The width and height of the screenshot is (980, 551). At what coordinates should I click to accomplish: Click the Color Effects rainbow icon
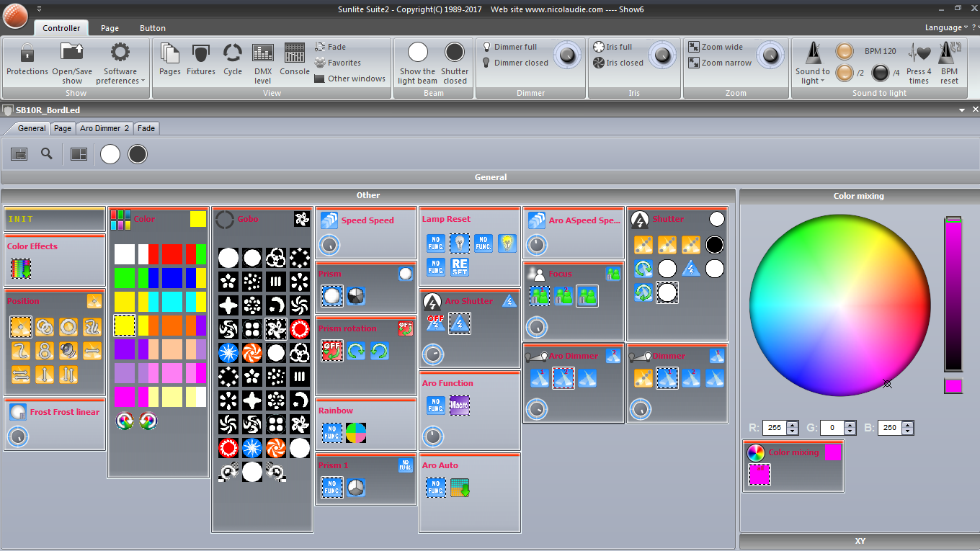click(x=21, y=269)
